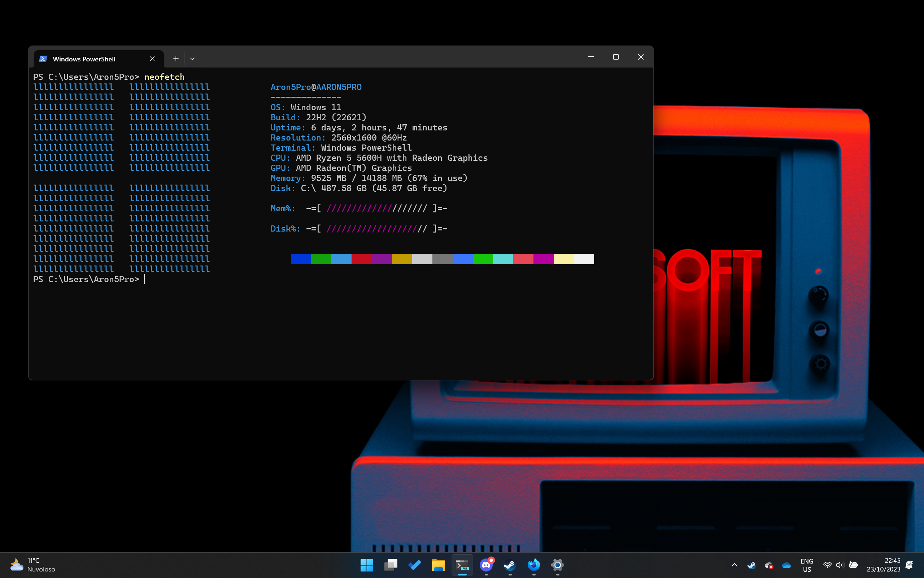Select the Windows PowerShell tab
924x578 pixels.
(x=99, y=59)
